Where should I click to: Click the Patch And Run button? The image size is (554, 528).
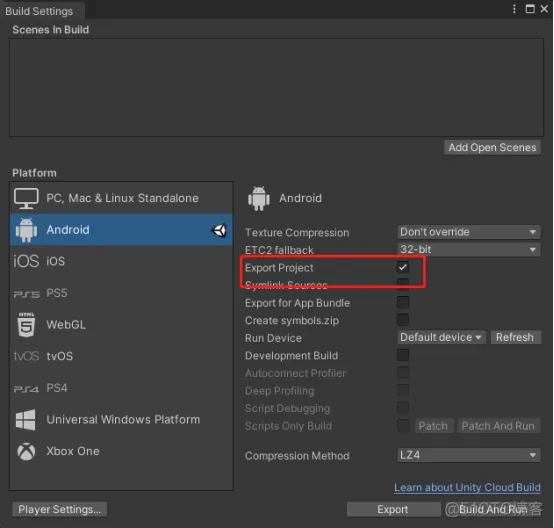[498, 426]
